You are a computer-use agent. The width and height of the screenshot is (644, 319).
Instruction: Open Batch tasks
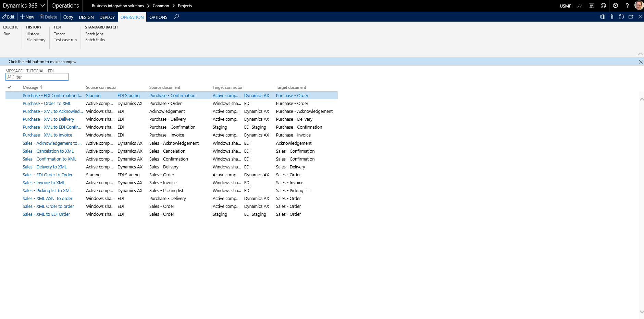[x=95, y=40]
